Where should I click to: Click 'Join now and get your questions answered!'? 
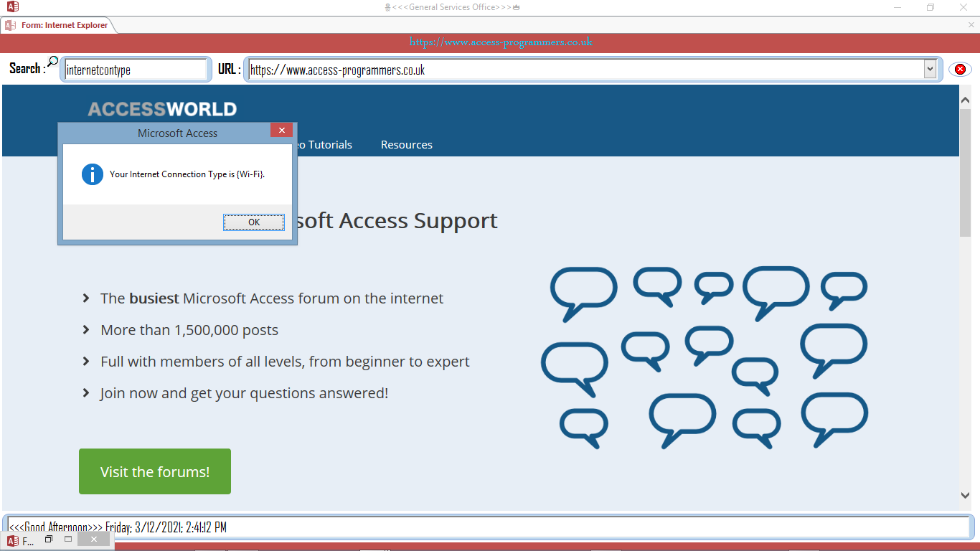click(x=244, y=393)
